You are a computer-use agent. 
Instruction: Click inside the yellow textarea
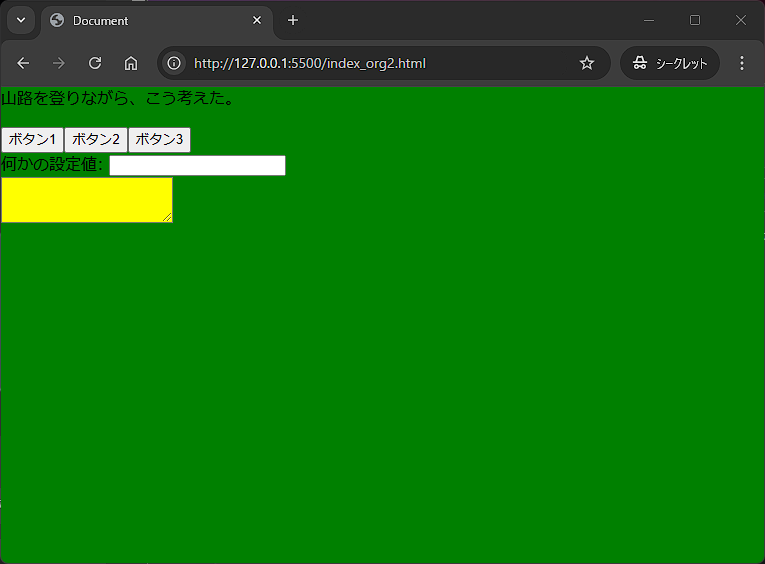[x=87, y=200]
